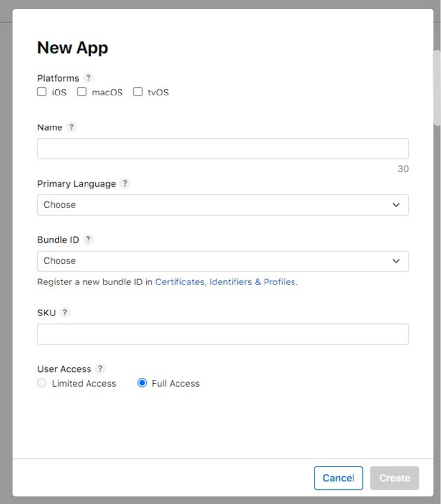
Task: Open the Platforms help question-mark icon
Action: (88, 78)
